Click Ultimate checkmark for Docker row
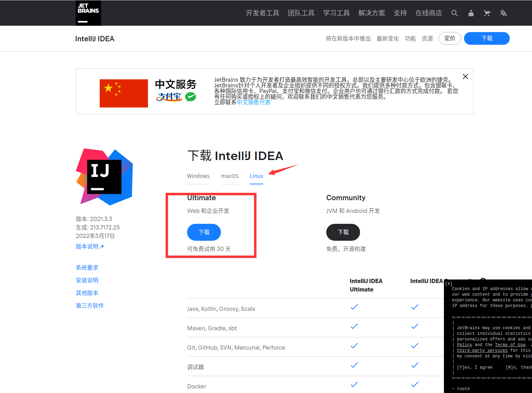 pyautogui.click(x=354, y=384)
